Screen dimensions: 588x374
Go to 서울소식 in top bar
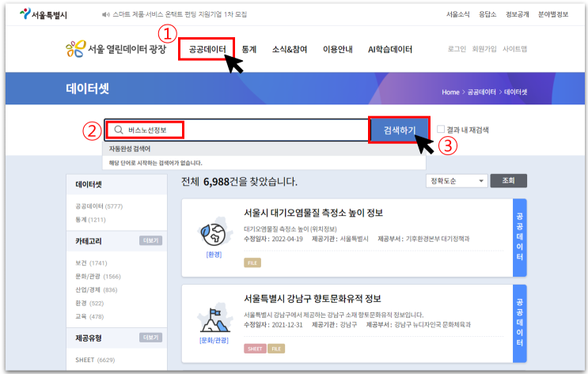tap(458, 14)
